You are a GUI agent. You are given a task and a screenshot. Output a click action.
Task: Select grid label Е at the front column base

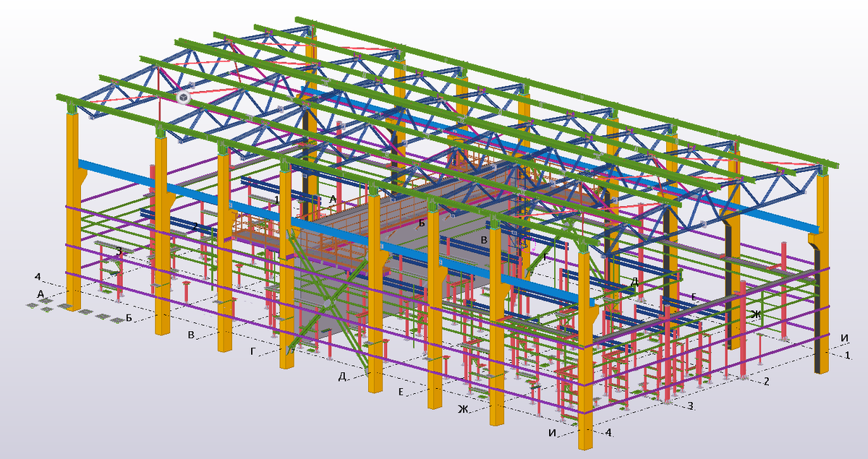401,392
